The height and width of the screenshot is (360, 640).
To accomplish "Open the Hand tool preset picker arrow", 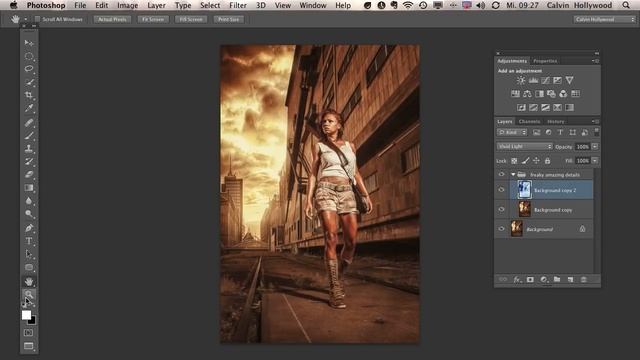I will click(x=25, y=19).
